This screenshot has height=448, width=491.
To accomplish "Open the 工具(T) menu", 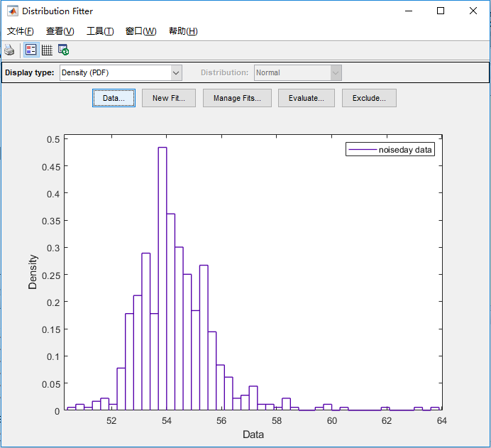I will pos(100,31).
